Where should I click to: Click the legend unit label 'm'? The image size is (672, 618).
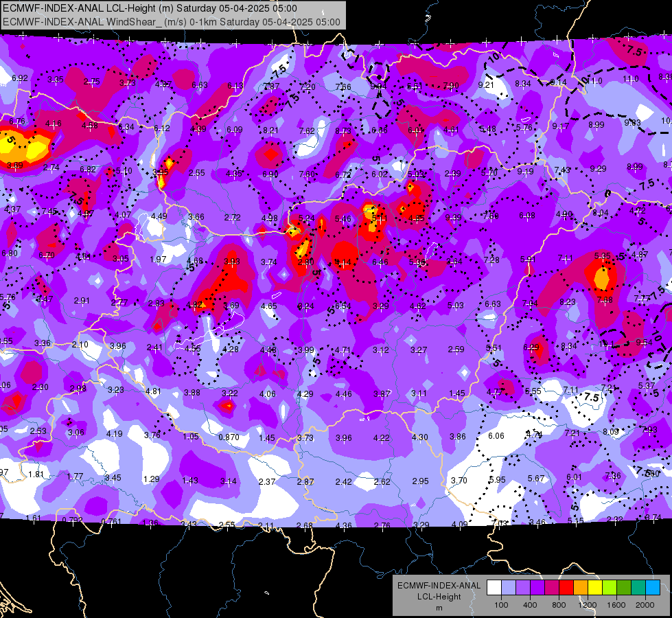[439, 608]
